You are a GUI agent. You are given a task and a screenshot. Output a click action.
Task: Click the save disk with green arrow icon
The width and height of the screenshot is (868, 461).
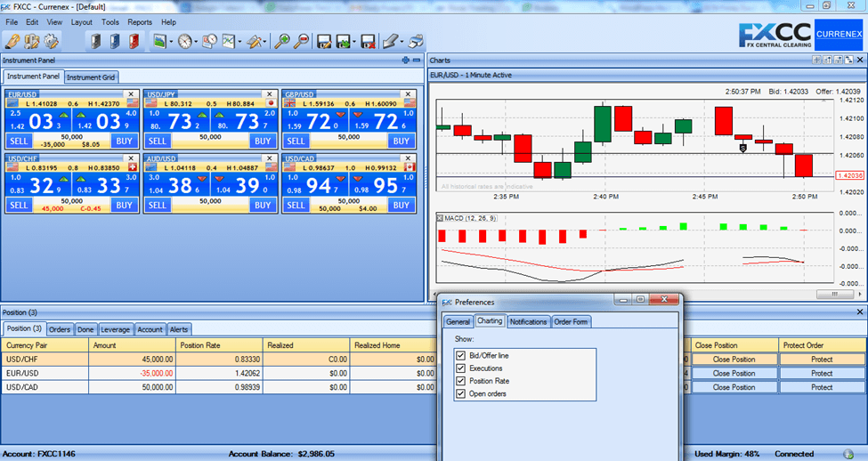tap(344, 41)
